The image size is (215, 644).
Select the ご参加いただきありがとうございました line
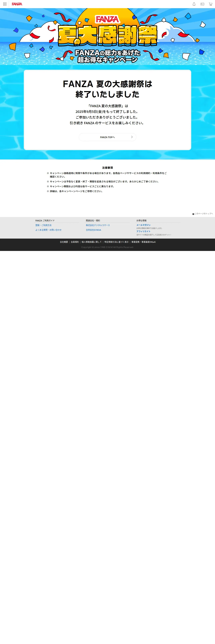pyautogui.click(x=107, y=117)
